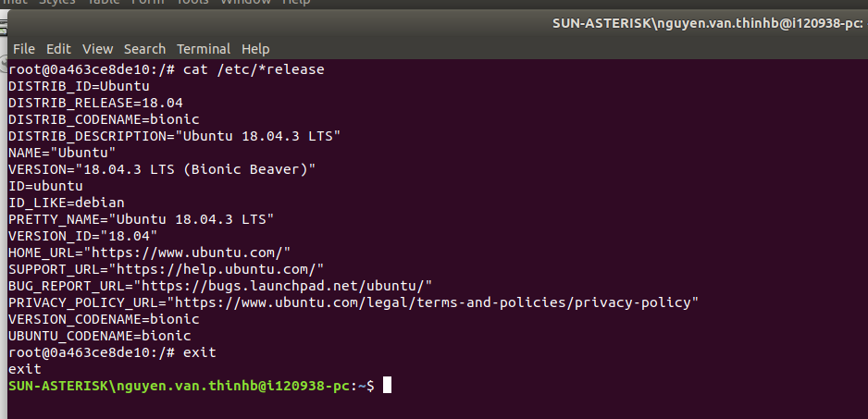Screen dimensions: 868x419
Task: Open the terminal Edit menu
Action: [x=58, y=48]
